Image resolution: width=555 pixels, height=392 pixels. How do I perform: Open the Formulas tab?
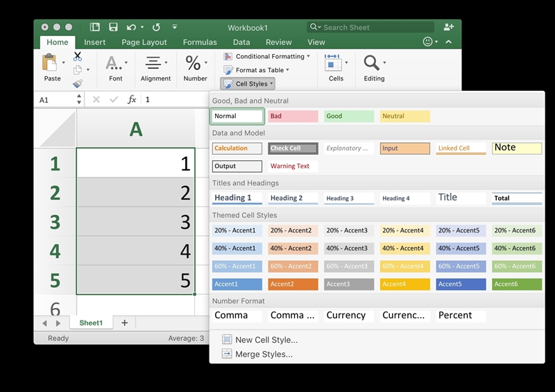pos(200,42)
